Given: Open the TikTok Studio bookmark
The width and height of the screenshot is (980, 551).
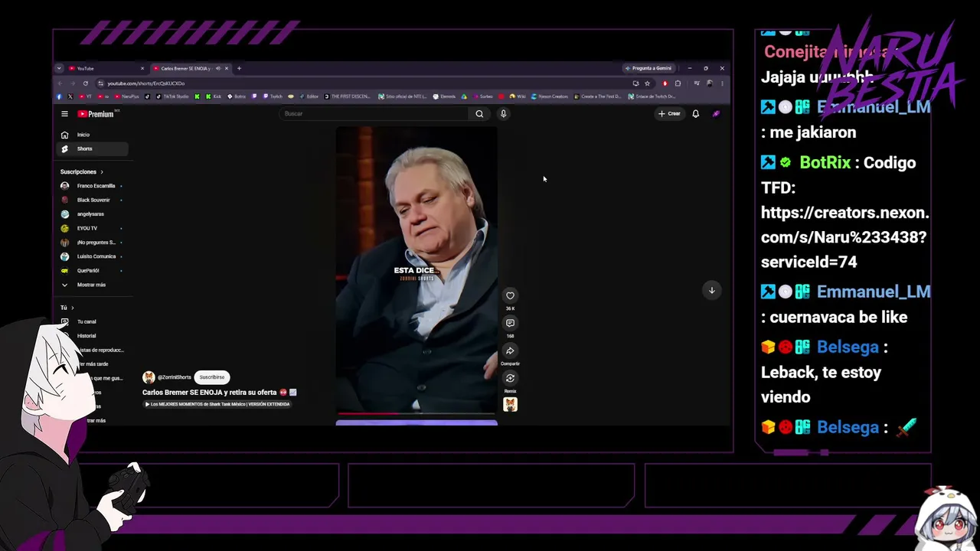Looking at the screenshot, I should (171, 96).
